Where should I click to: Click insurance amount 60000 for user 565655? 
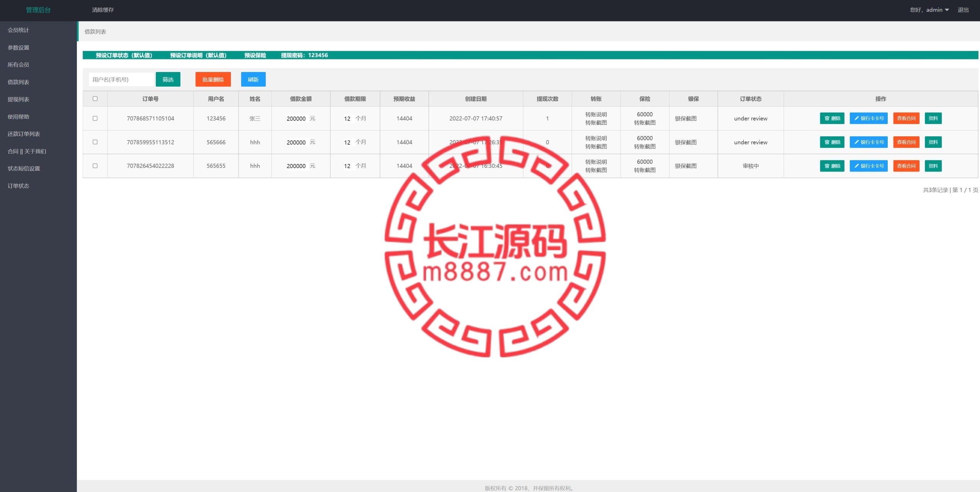point(645,162)
